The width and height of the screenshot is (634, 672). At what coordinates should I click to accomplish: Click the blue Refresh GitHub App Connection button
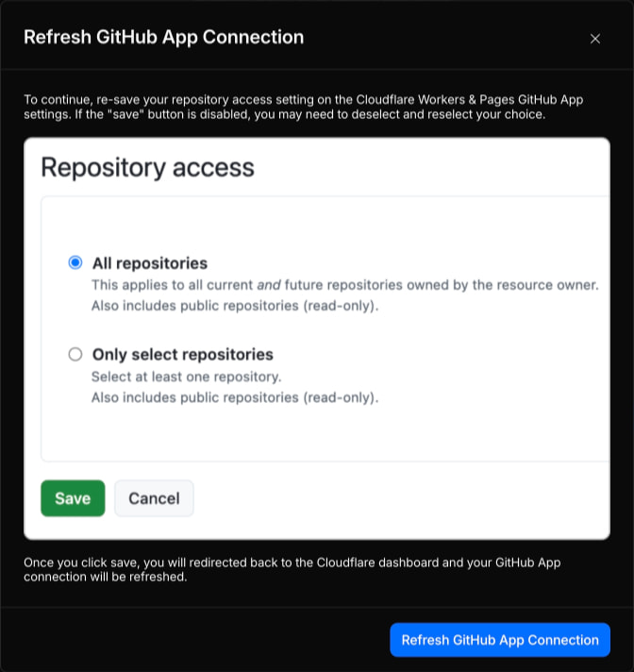(500, 639)
